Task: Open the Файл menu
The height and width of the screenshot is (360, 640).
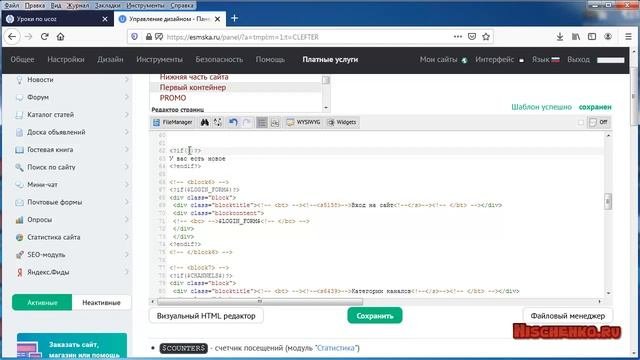Action: (11, 5)
